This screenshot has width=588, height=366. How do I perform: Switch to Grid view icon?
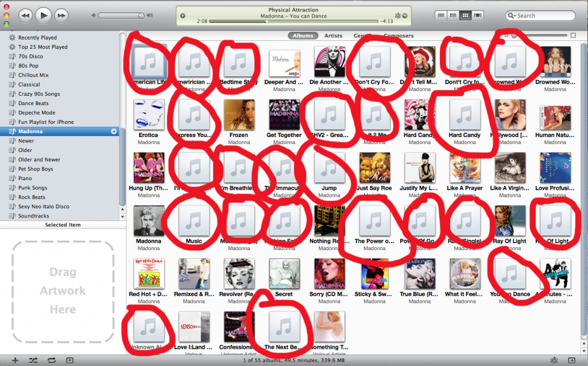[x=465, y=15]
